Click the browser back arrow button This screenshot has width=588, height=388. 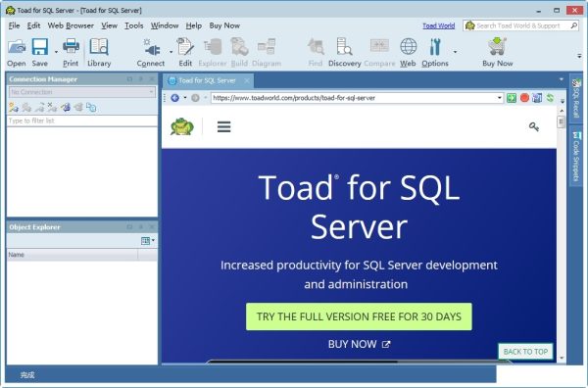[174, 98]
